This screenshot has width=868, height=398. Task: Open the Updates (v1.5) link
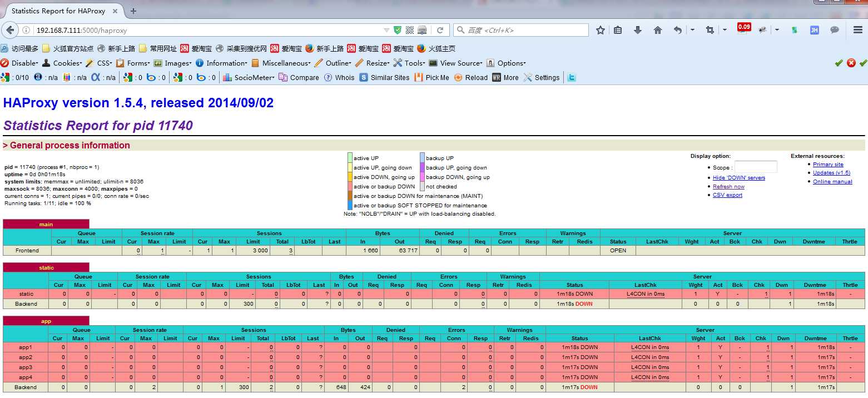[831, 173]
